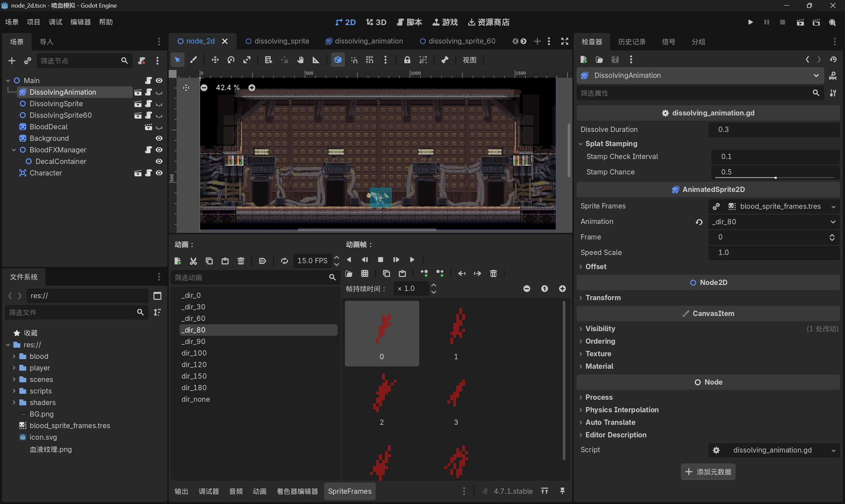Select the Move mode tool in viewport toolbar

coord(215,60)
